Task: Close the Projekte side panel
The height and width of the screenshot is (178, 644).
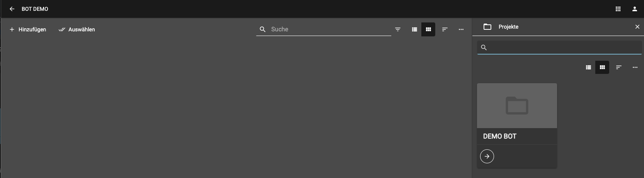Action: [x=637, y=27]
